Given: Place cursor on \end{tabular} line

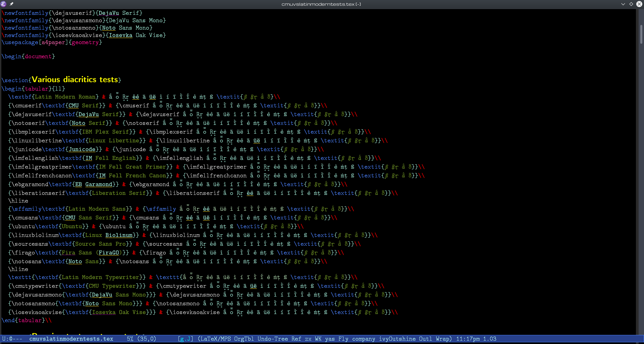Looking at the screenshot, I should pyautogui.click(x=27, y=320).
